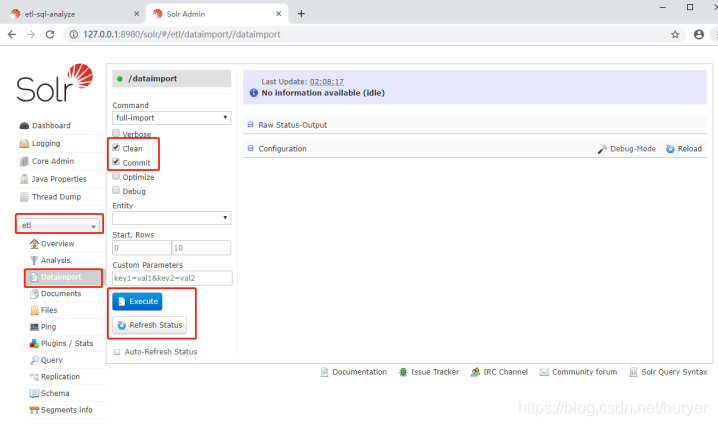Click the Schema book icon
The image size is (718, 426).
point(34,393)
